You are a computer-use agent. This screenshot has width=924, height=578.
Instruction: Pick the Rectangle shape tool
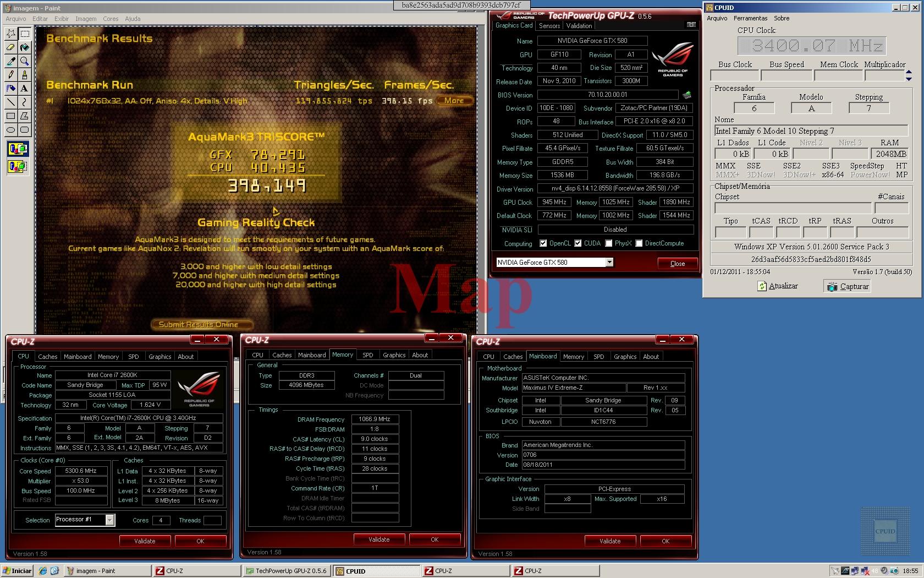click(10, 116)
